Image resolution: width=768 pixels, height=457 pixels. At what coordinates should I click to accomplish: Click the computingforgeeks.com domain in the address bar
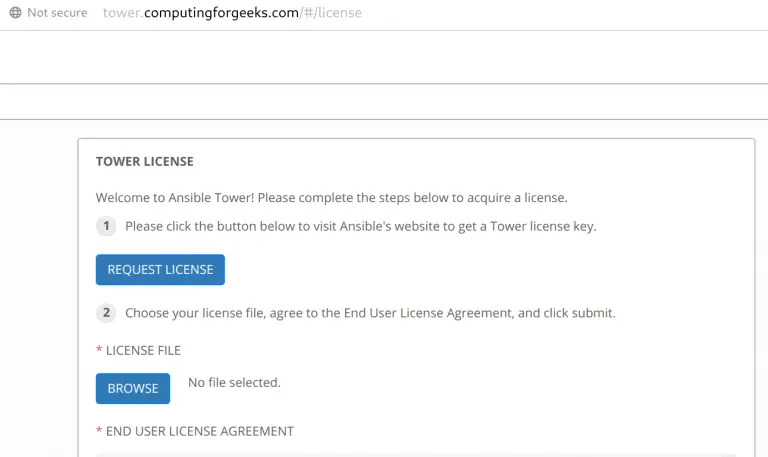[x=220, y=13]
